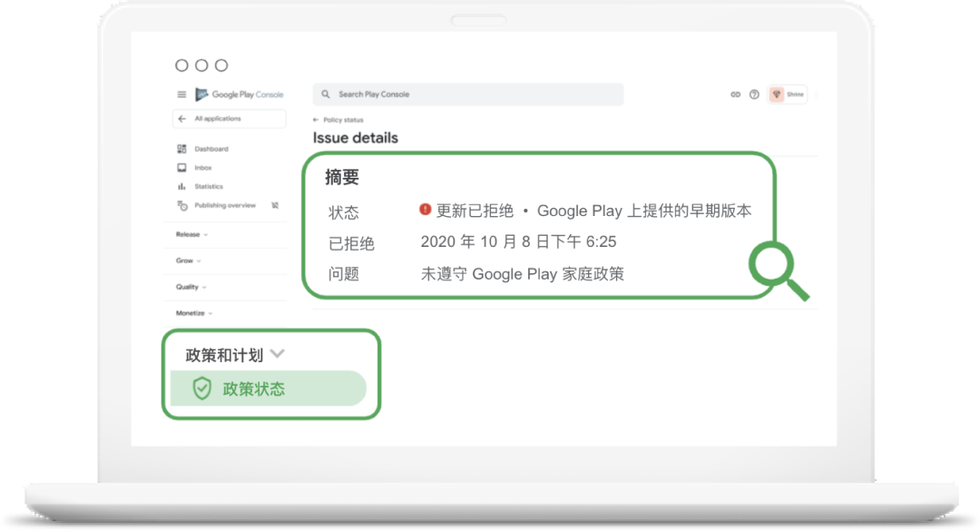Expand the Monetize section
980x531 pixels.
click(x=191, y=312)
